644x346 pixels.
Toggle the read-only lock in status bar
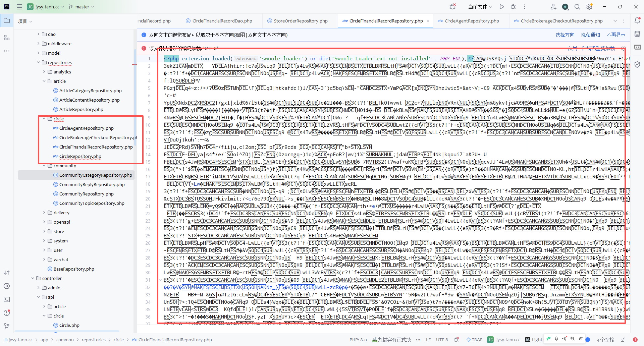click(623, 340)
